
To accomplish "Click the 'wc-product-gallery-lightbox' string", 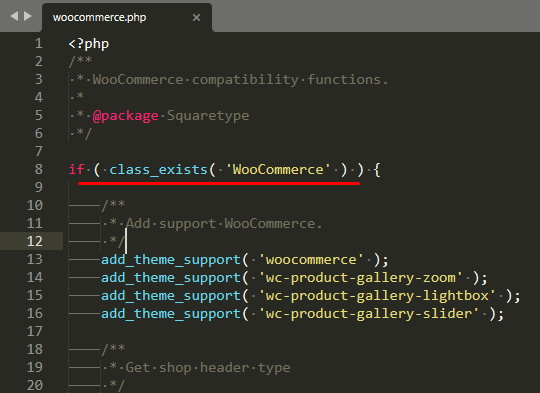I will coord(377,296).
